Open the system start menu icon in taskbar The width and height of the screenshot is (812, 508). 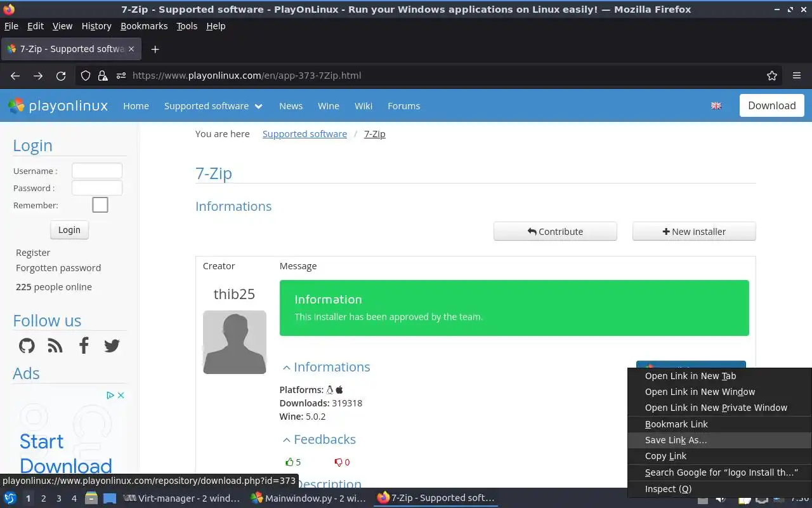point(10,498)
